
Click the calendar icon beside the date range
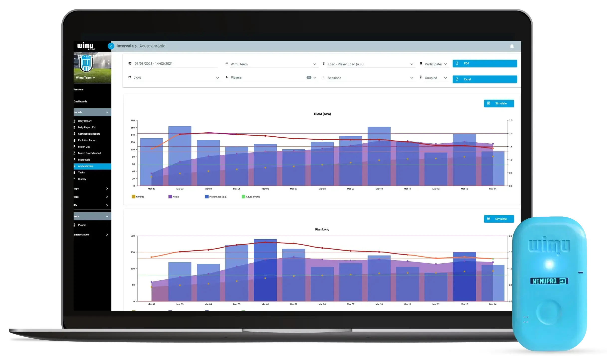pos(130,64)
